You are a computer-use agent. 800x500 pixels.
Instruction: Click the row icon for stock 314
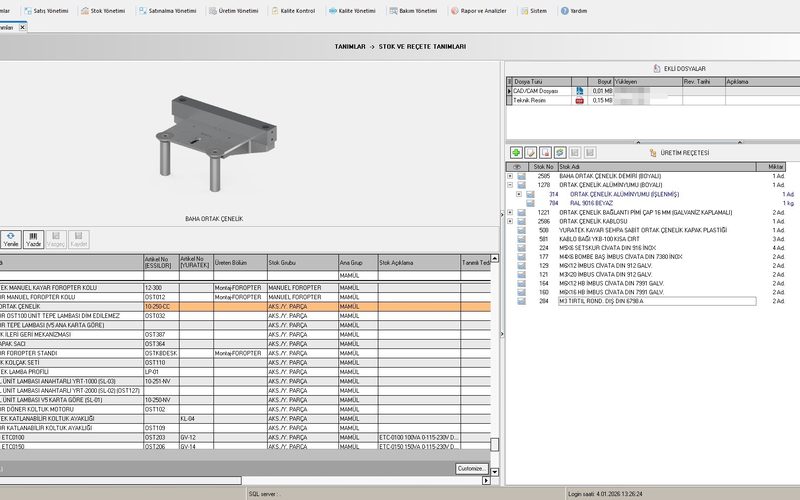click(531, 194)
